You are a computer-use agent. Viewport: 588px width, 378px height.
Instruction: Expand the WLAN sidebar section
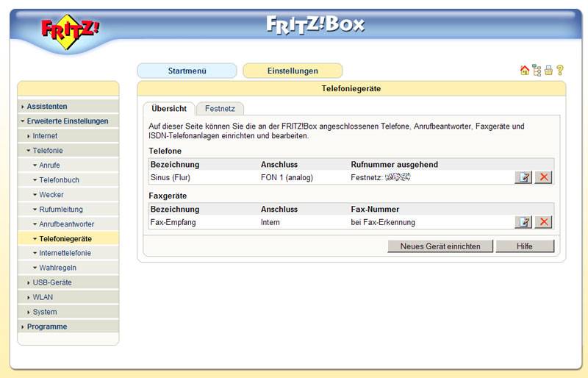43,297
